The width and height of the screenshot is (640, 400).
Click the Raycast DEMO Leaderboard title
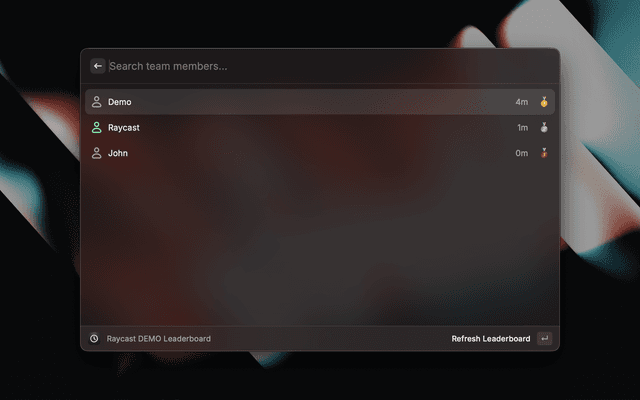coord(159,339)
